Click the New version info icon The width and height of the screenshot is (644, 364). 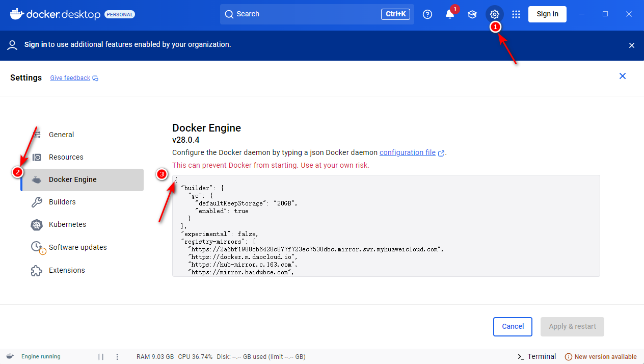569,357
